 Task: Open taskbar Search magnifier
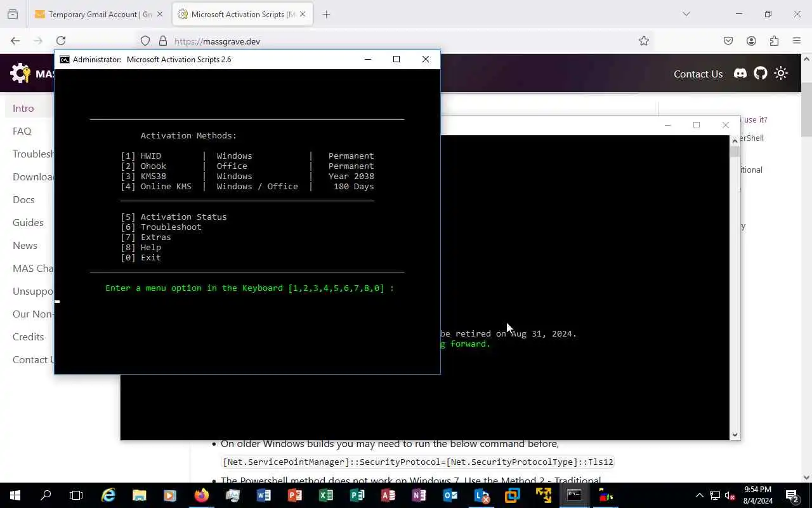[46, 495]
